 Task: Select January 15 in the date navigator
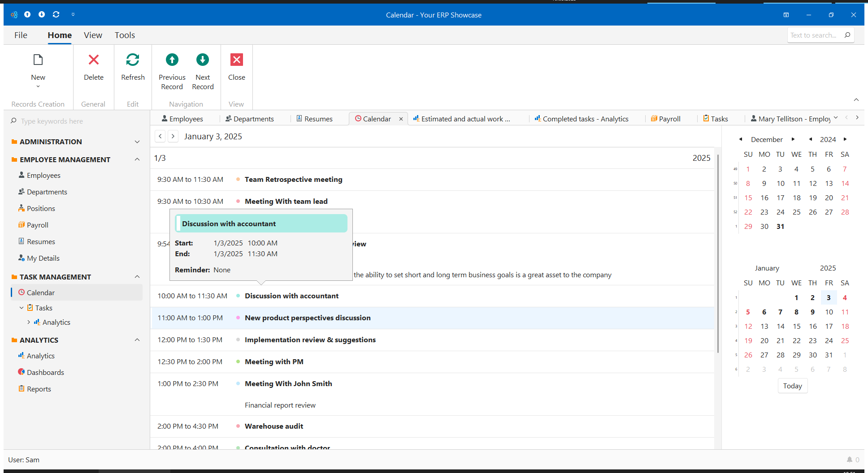click(x=796, y=326)
